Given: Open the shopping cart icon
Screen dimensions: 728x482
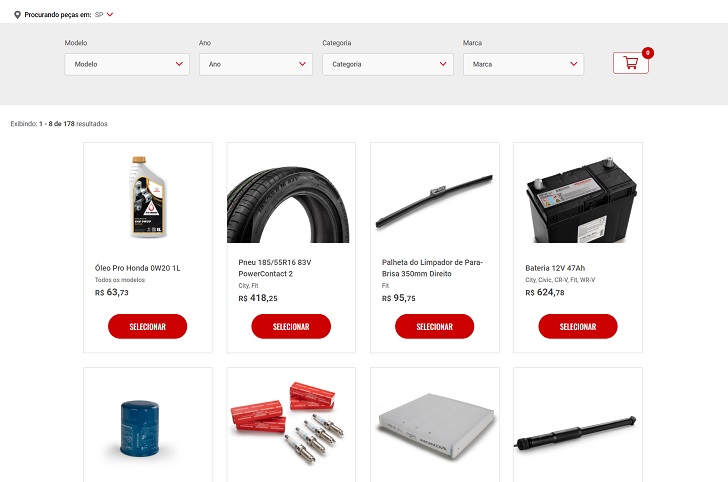Looking at the screenshot, I should (x=630, y=63).
